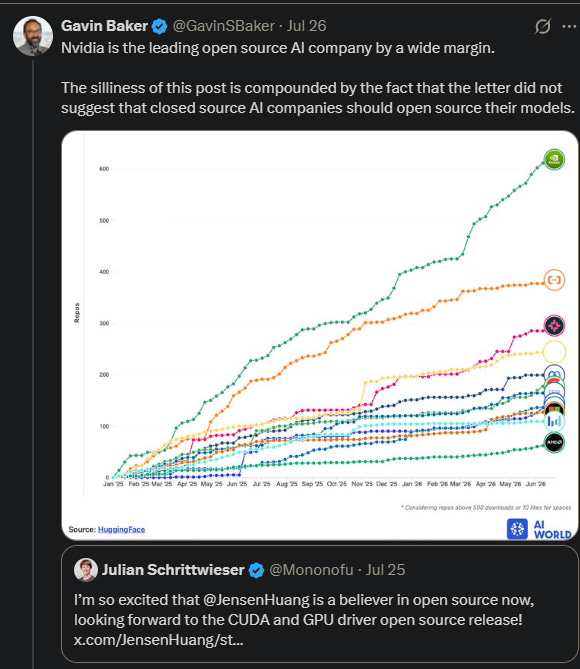Image resolution: width=580 pixels, height=669 pixels.
Task: Click the Jul 26 post timestamp
Action: pyautogui.click(x=306, y=26)
